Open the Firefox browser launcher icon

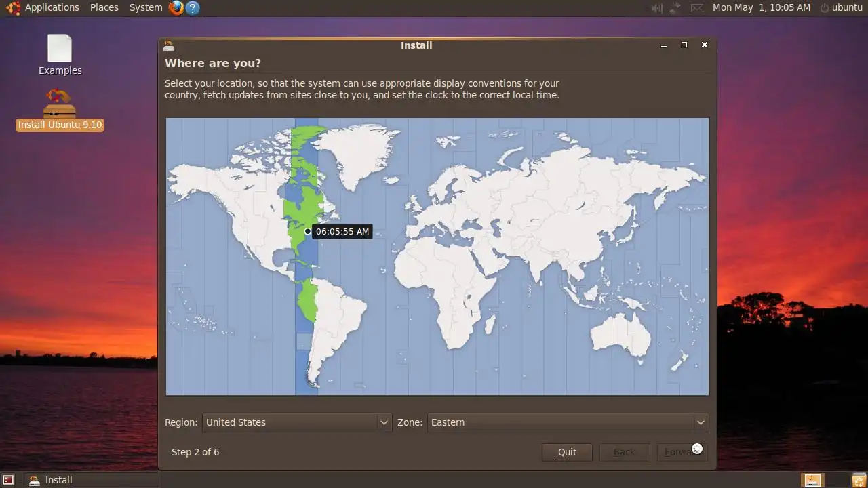pyautogui.click(x=176, y=8)
